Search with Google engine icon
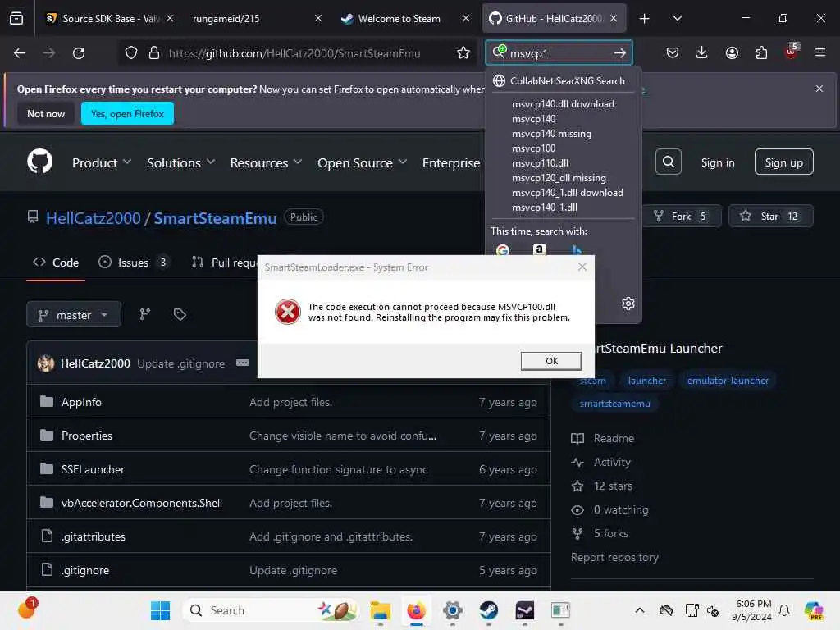This screenshot has width=840, height=630. tap(503, 250)
